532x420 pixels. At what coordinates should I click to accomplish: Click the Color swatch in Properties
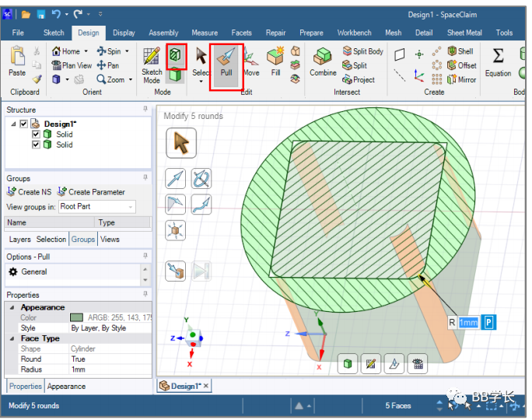pos(76,317)
